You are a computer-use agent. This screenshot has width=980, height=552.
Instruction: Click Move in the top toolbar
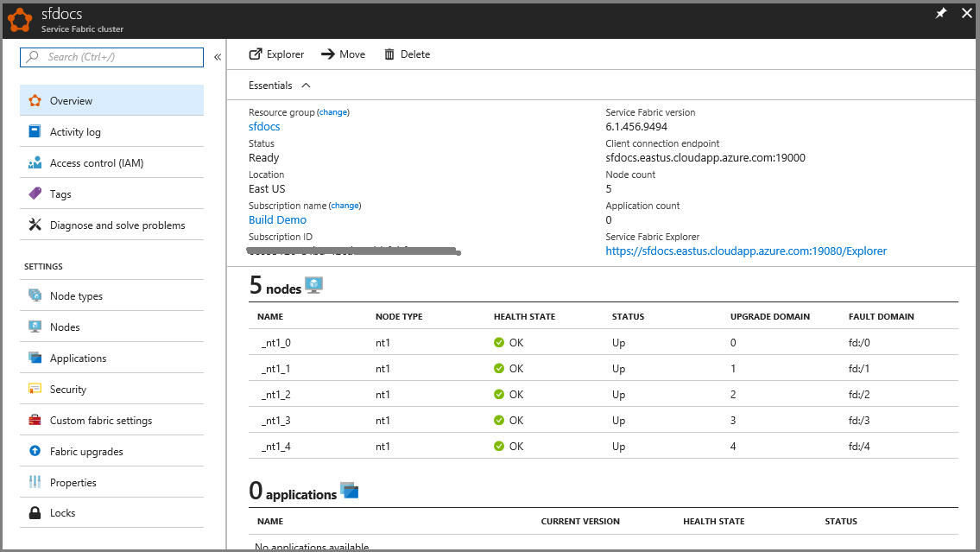343,54
